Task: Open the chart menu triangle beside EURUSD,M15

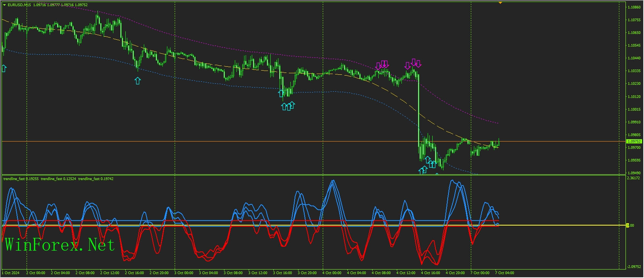Action: pos(4,5)
